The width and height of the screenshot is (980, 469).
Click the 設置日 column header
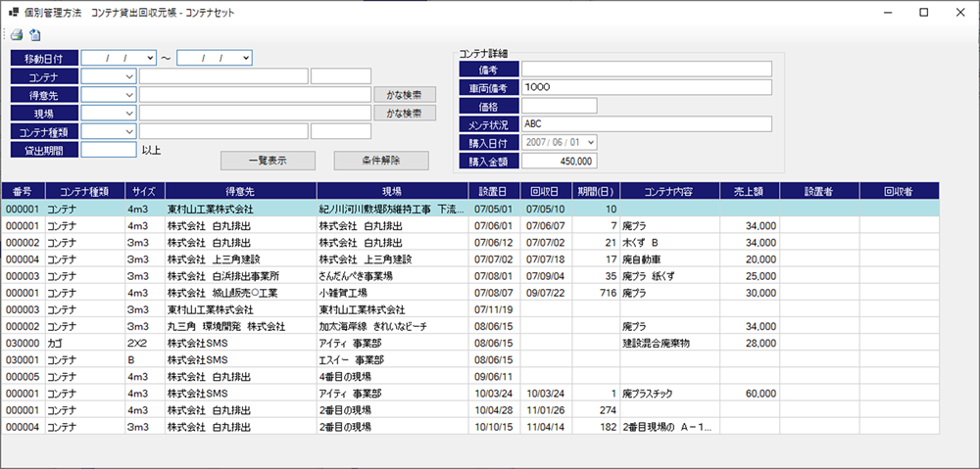(x=494, y=192)
